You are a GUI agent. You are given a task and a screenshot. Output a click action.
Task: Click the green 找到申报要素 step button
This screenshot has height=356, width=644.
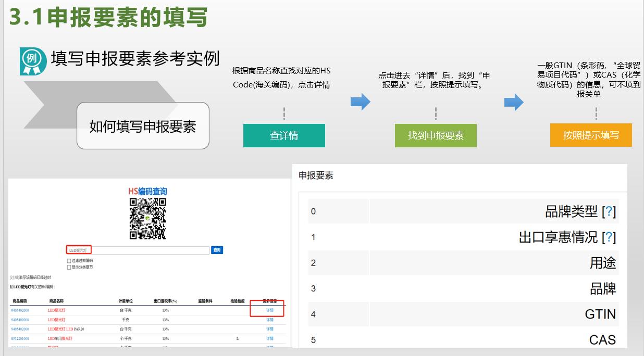pyautogui.click(x=436, y=135)
